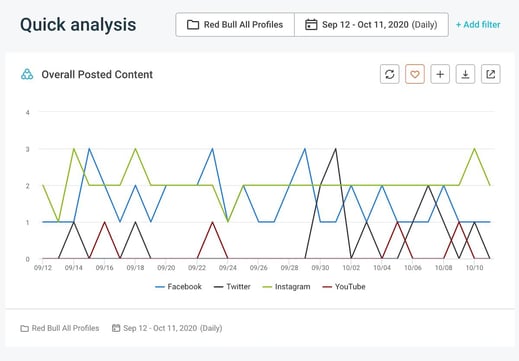Click the Facebook peak point at 09/15
This screenshot has height=361, width=519.
coord(89,149)
